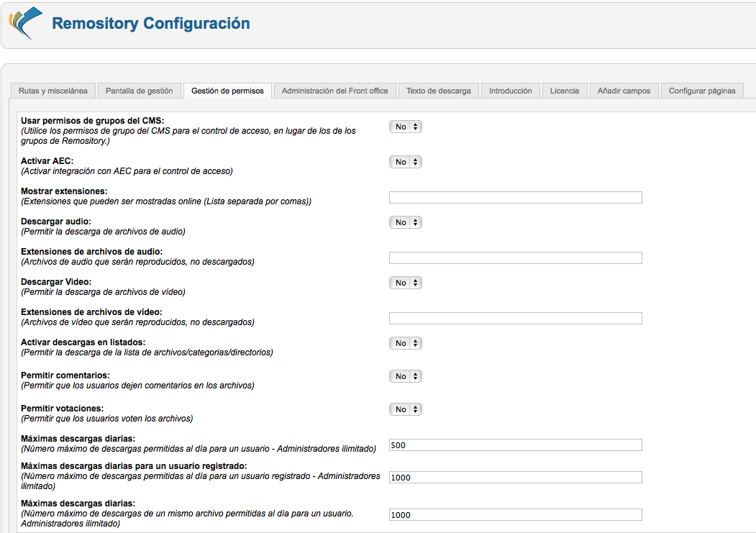The width and height of the screenshot is (756, 533).
Task: Click the 'Permitir la descarga de archivos de audio' text
Action: [103, 232]
